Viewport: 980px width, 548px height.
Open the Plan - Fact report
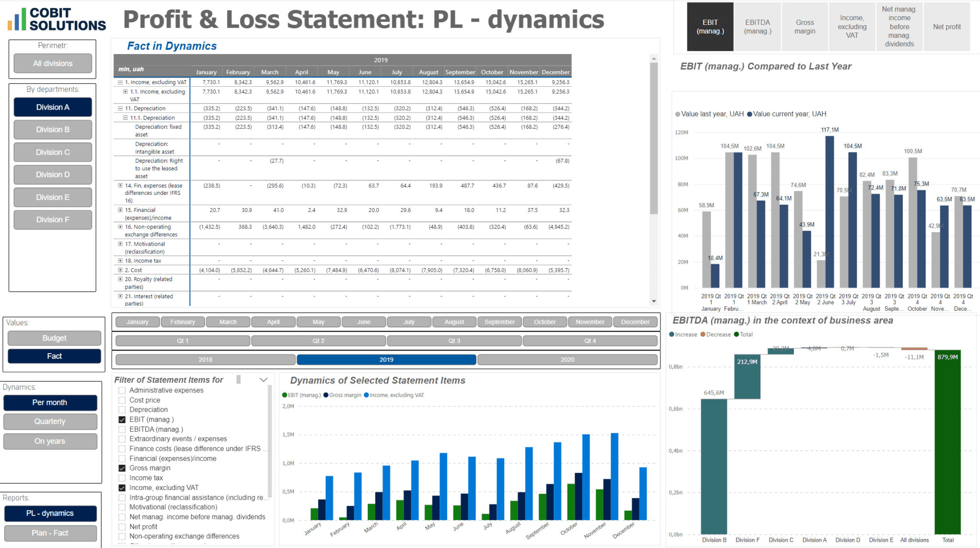tap(50, 533)
